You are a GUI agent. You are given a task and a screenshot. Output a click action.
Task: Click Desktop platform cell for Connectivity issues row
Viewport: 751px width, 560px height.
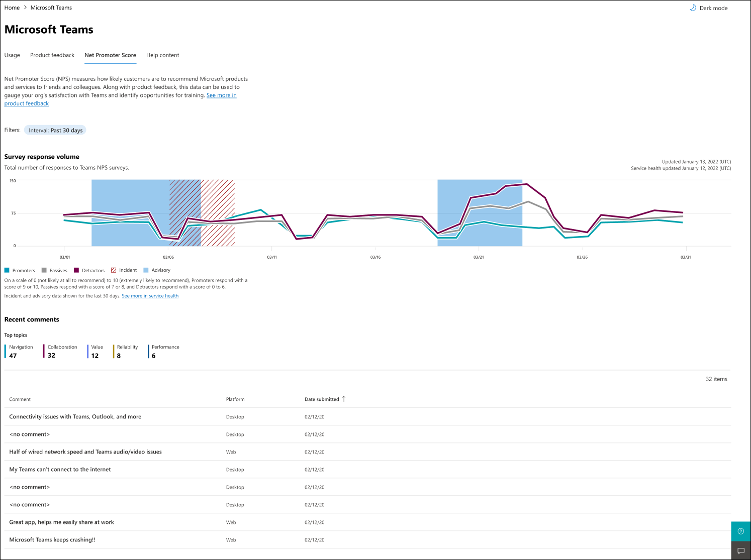pos(235,417)
